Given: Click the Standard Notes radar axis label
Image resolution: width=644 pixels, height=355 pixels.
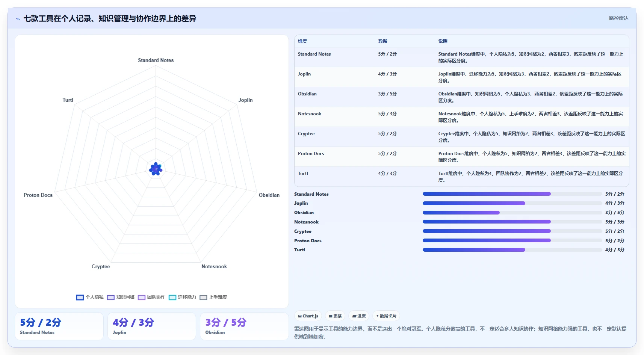Looking at the screenshot, I should (156, 60).
